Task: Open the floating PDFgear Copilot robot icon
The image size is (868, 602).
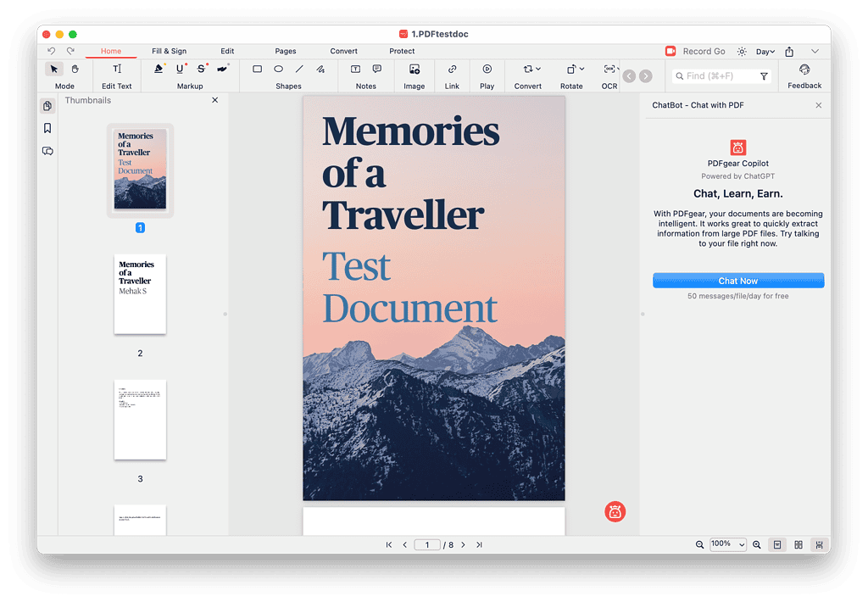Action: (x=615, y=511)
